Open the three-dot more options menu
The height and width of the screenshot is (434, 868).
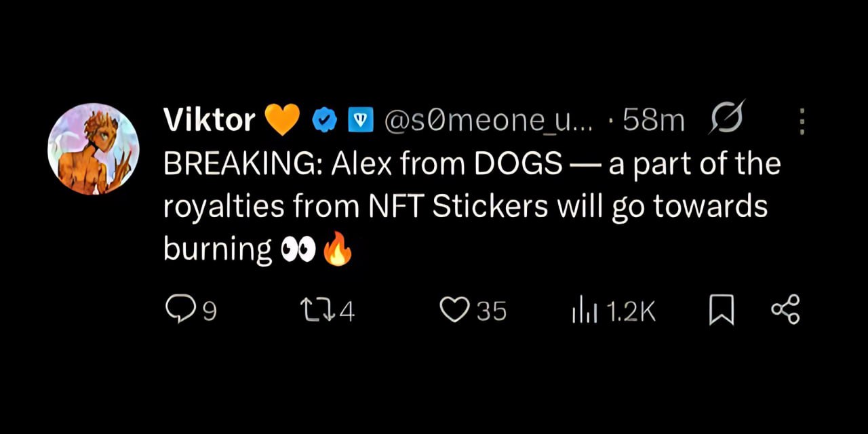(x=802, y=122)
